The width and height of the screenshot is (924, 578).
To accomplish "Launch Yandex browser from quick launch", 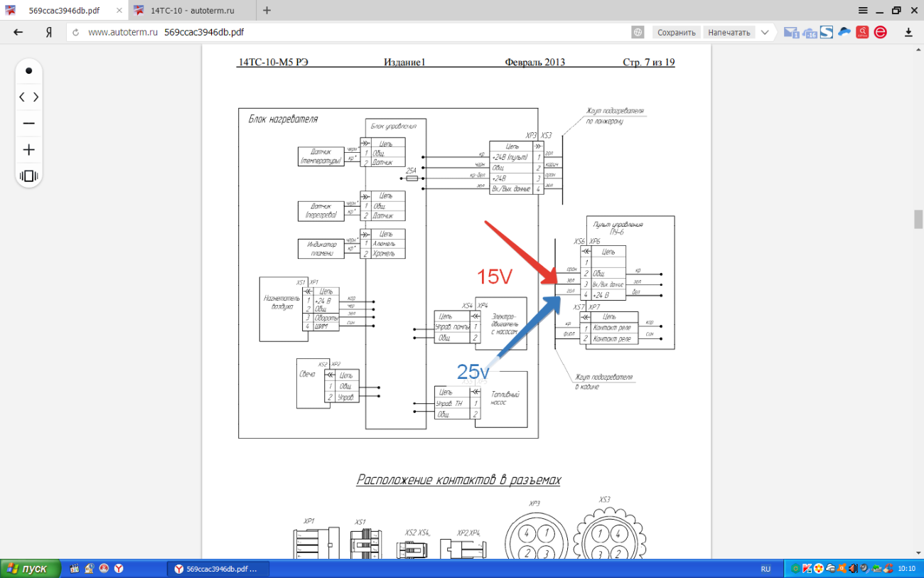I will [119, 569].
